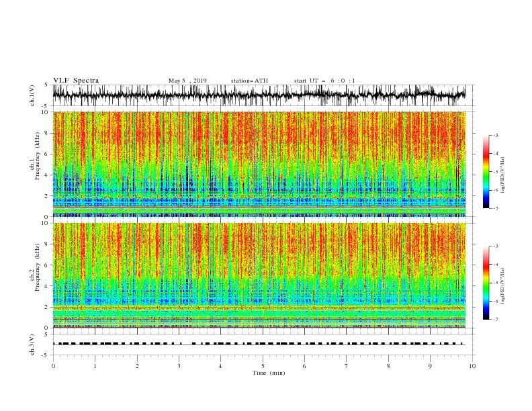Click the ch.1 spectrogram color scale bar
Screen dimensions: 532x411
click(486, 172)
